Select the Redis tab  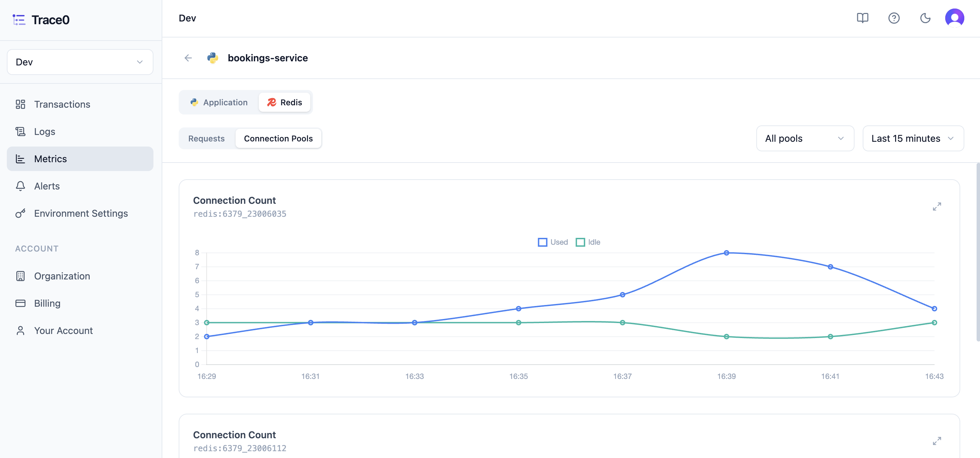285,102
